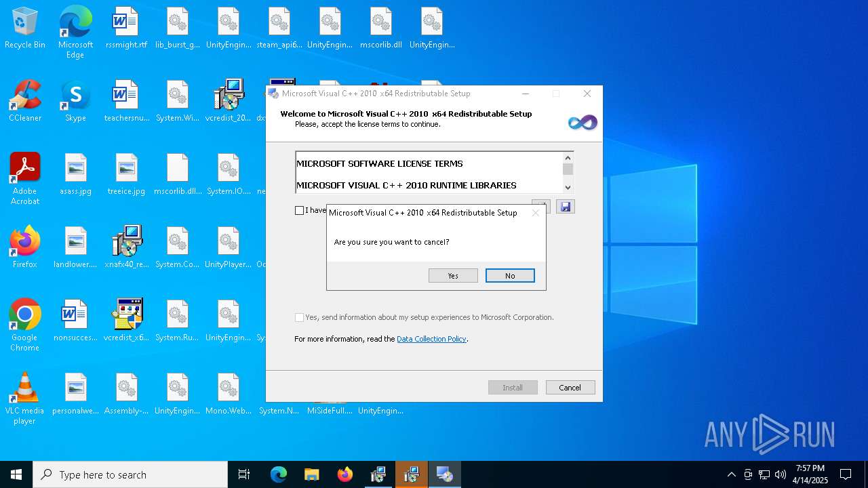Select the nonsucces... Word document
This screenshot has width=868, height=488.
click(75, 321)
